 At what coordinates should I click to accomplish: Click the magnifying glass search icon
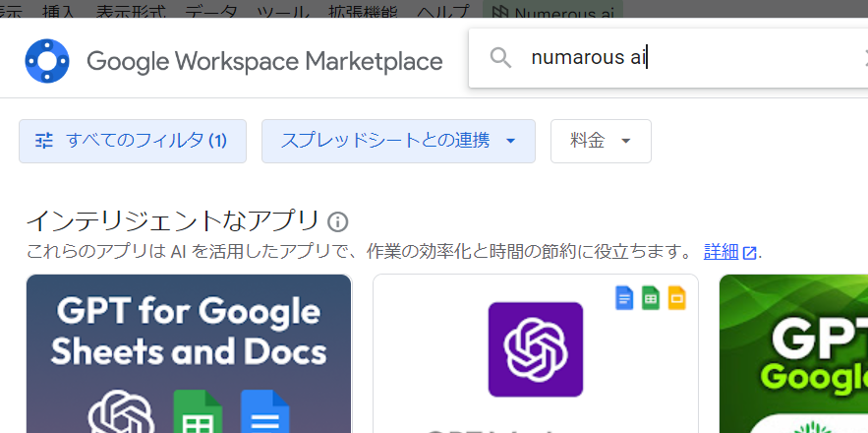pyautogui.click(x=501, y=58)
